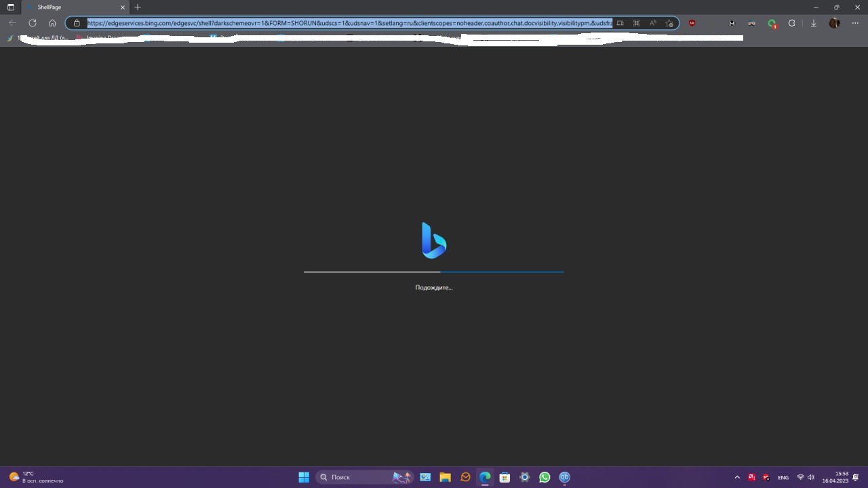The image size is (868, 488).
Task: Open the browser profile avatar
Action: click(835, 23)
